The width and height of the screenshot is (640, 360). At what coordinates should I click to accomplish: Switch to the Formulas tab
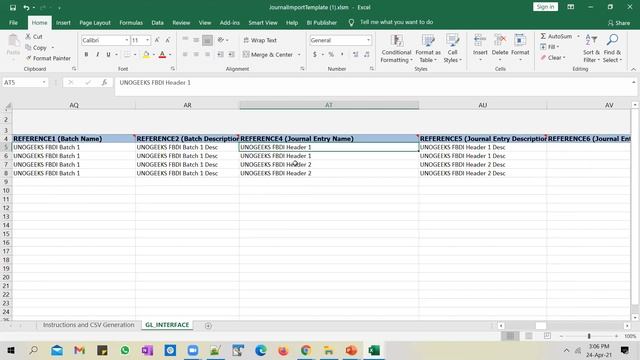131,22
